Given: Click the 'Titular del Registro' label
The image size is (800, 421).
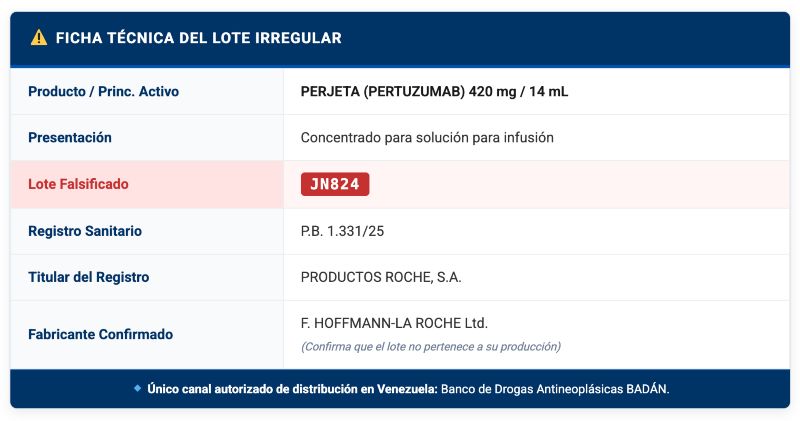Looking at the screenshot, I should point(89,277).
